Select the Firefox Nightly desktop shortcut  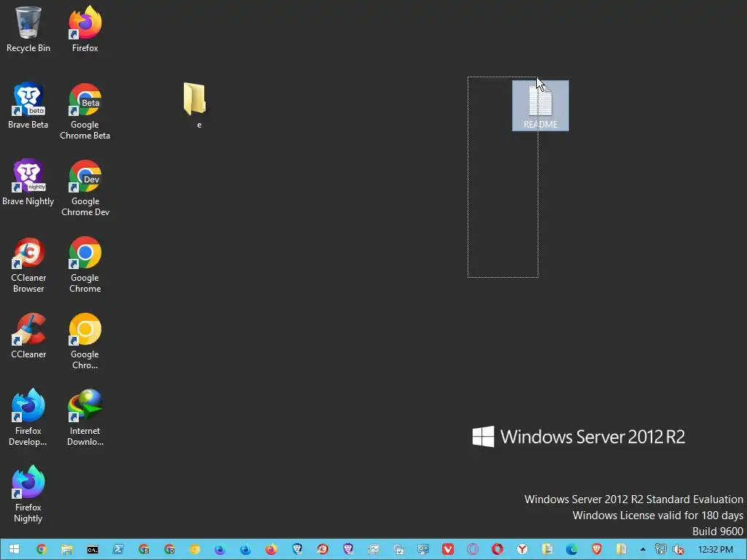[x=28, y=494]
